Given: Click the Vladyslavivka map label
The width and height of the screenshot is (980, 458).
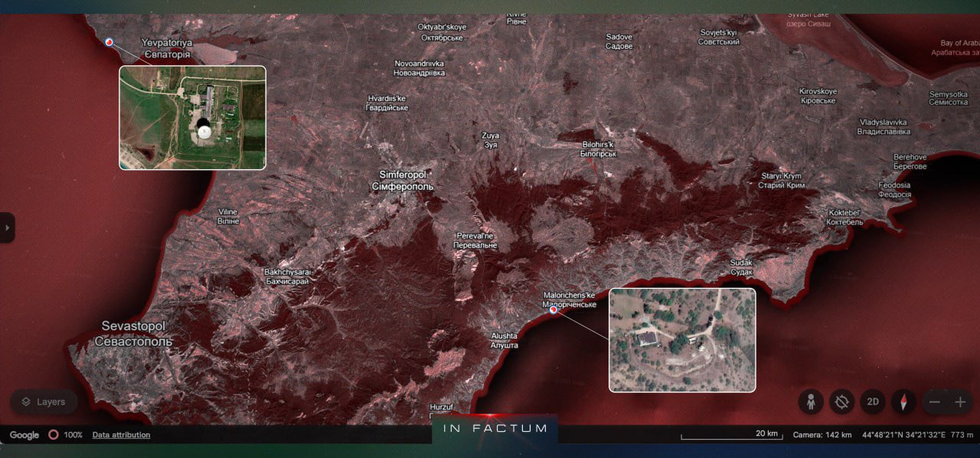Looking at the screenshot, I should [x=884, y=127].
